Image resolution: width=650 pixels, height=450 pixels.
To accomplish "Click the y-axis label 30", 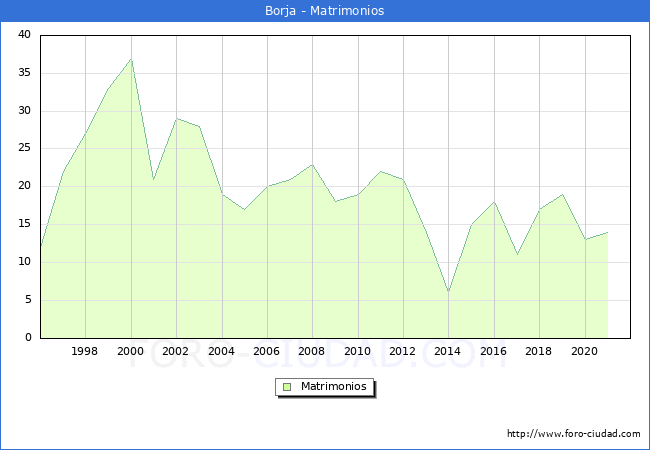I will coord(24,111).
